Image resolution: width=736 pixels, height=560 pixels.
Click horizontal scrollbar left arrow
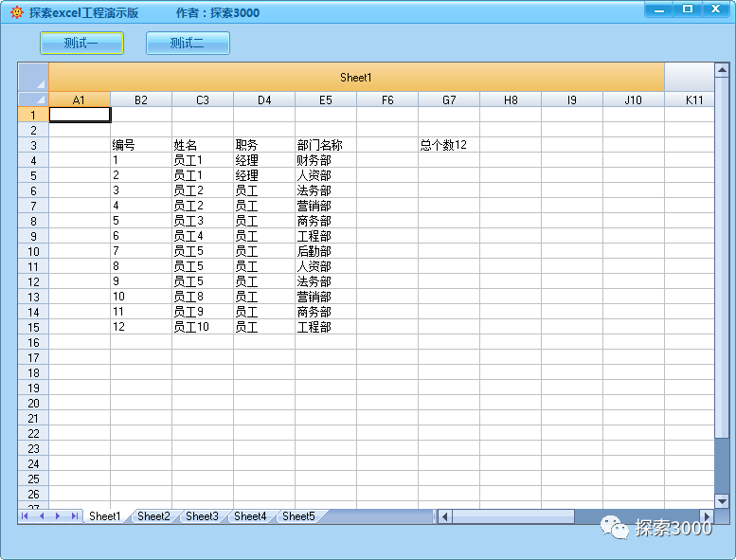click(x=445, y=516)
